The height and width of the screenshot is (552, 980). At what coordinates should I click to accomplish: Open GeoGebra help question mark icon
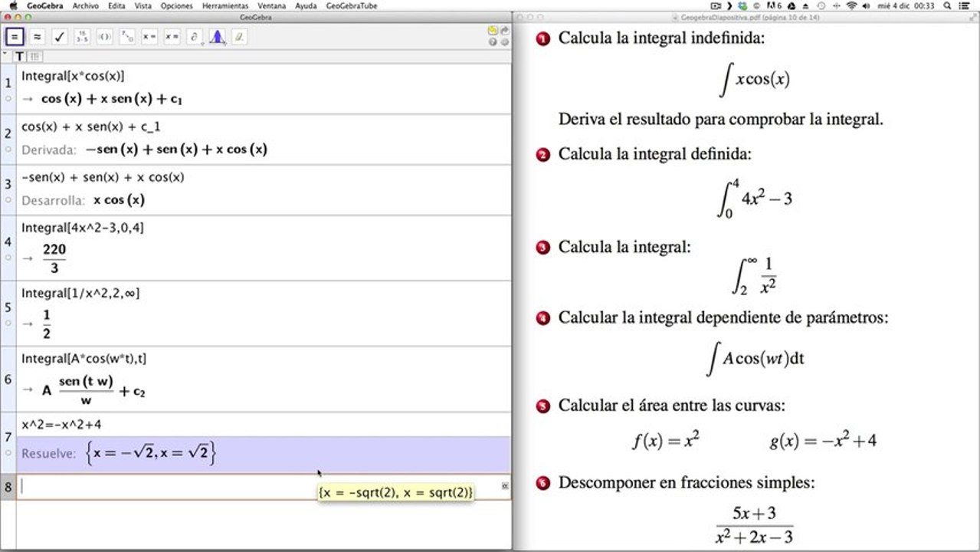(x=493, y=42)
